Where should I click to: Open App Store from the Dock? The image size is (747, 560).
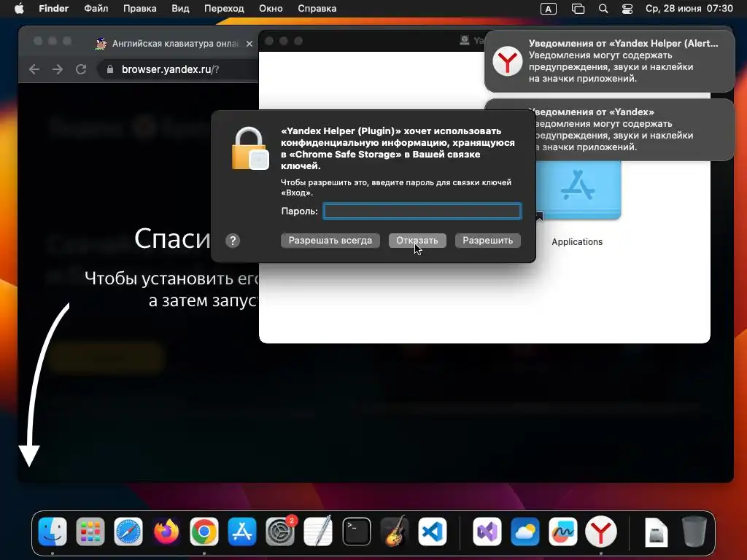pos(242,532)
